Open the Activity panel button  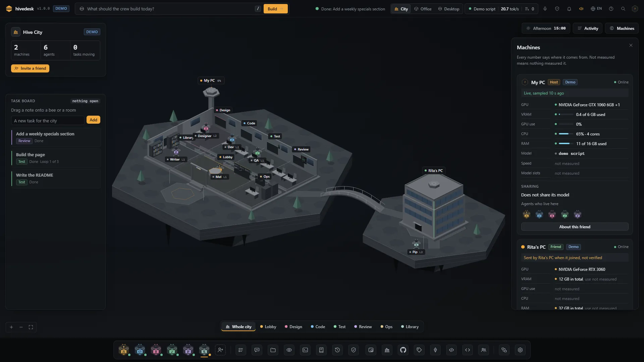(588, 28)
